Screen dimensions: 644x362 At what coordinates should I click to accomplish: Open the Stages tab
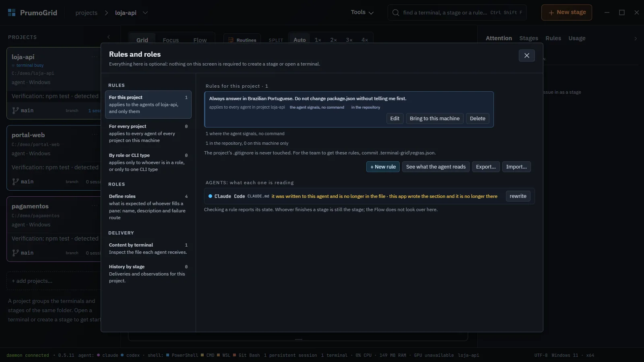(x=528, y=38)
